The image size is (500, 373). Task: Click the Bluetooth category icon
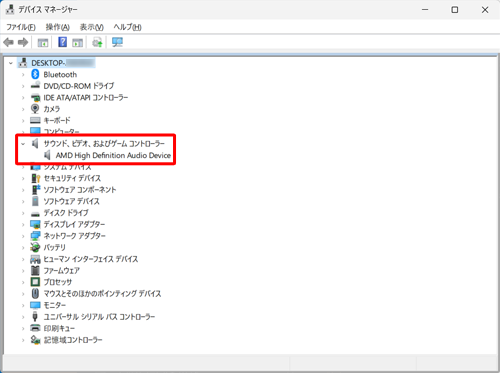(35, 74)
